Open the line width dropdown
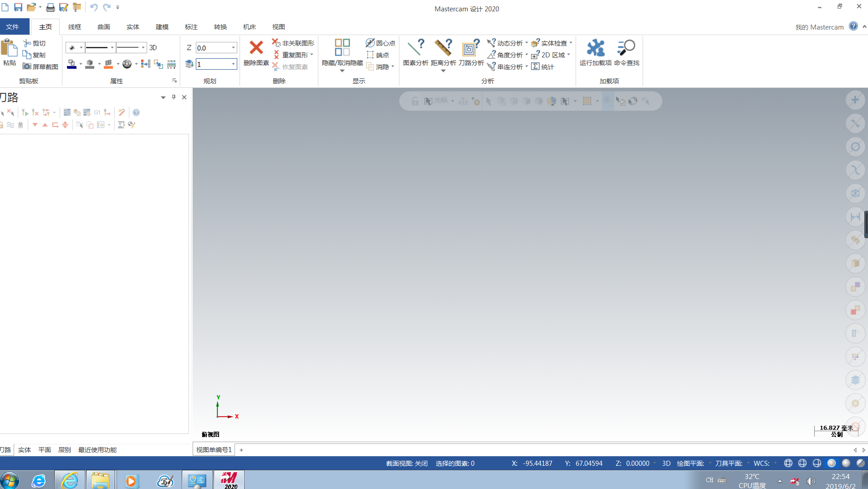 [143, 48]
